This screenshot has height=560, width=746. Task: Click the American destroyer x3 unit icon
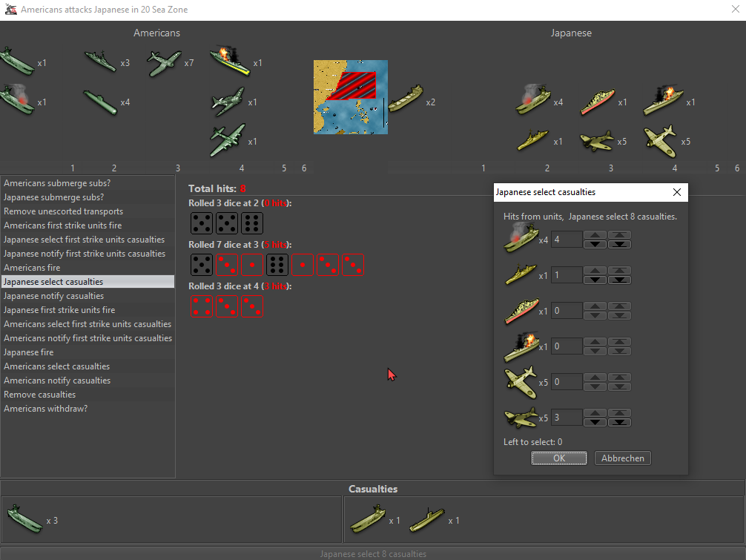[x=100, y=62]
